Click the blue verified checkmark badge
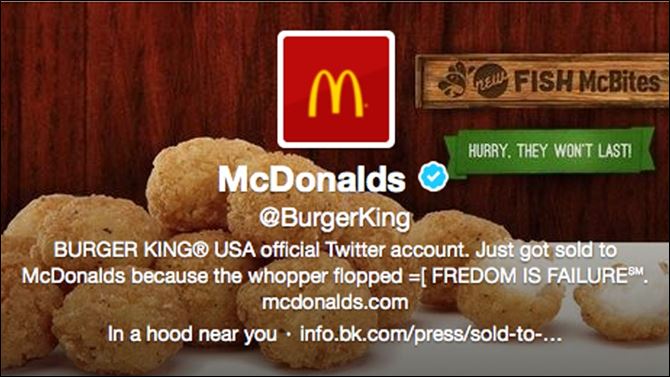The height and width of the screenshot is (377, 670). pos(433,176)
